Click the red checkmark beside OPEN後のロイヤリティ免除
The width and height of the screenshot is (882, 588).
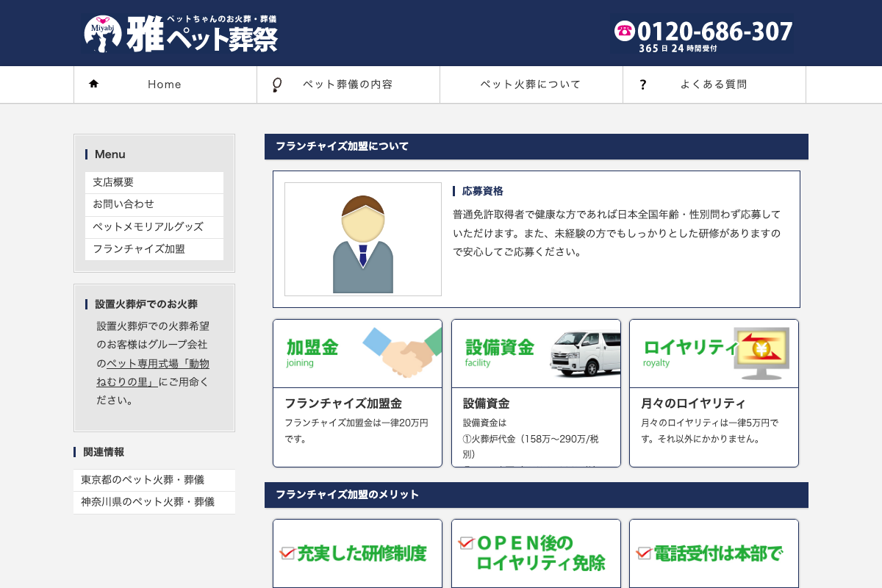coord(466,543)
